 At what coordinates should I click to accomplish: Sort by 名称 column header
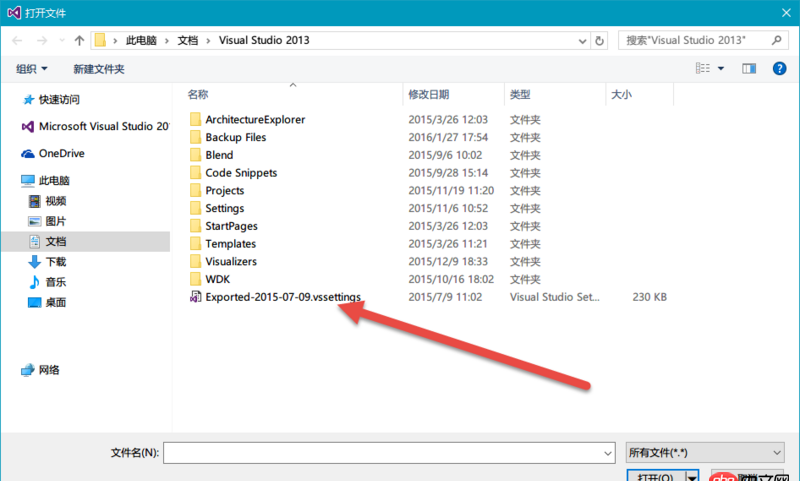click(198, 94)
